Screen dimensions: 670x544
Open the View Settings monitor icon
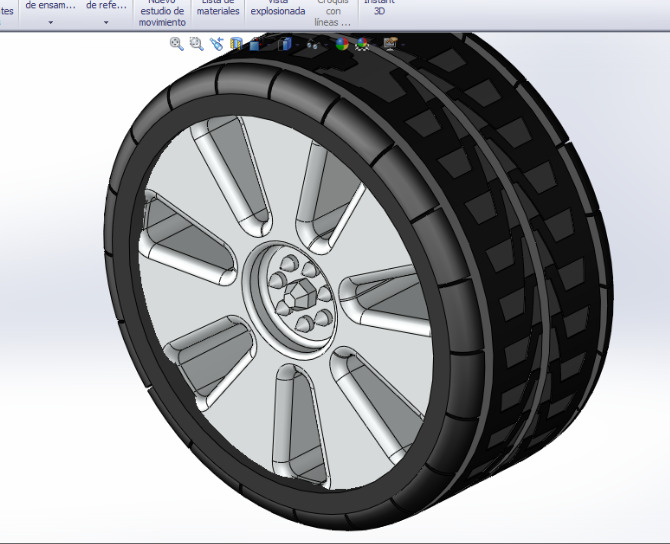391,44
